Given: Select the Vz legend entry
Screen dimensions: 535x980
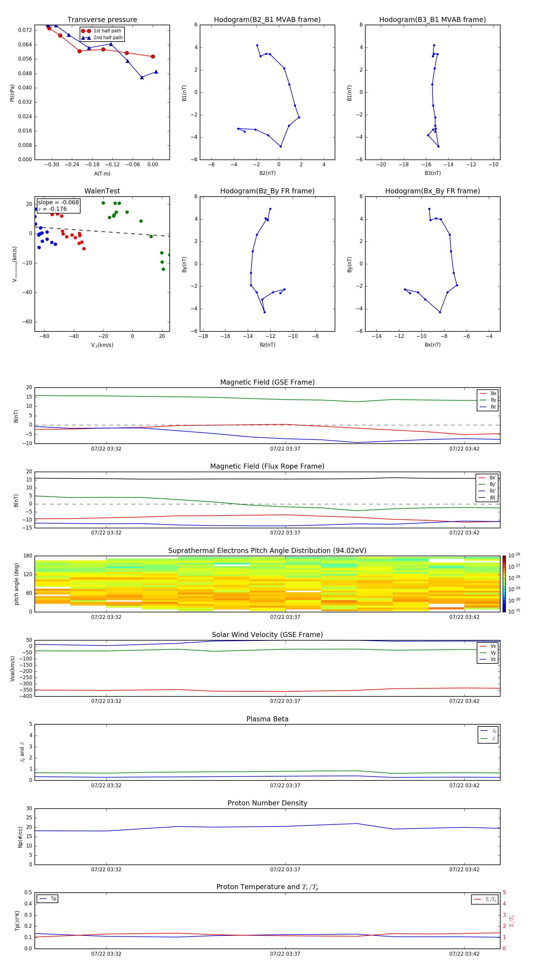Looking at the screenshot, I should click(488, 659).
